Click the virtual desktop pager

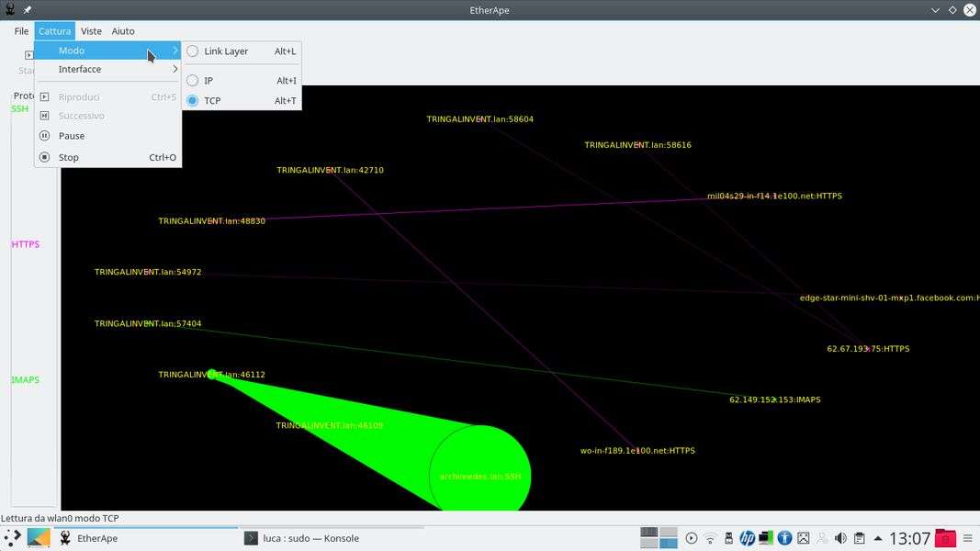(659, 538)
